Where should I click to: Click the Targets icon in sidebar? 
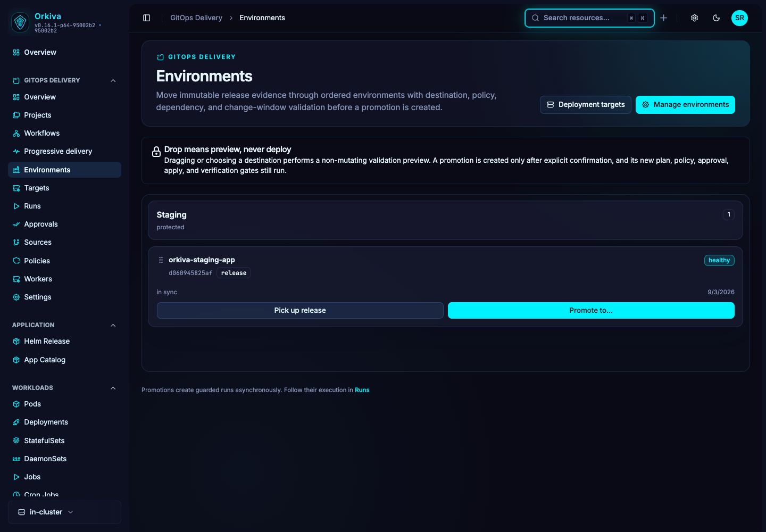pyautogui.click(x=16, y=188)
